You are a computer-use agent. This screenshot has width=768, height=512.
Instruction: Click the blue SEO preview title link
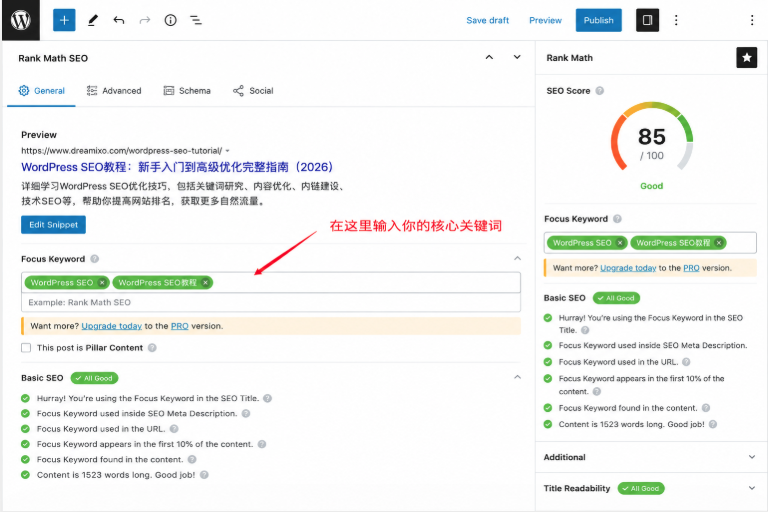pos(177,167)
